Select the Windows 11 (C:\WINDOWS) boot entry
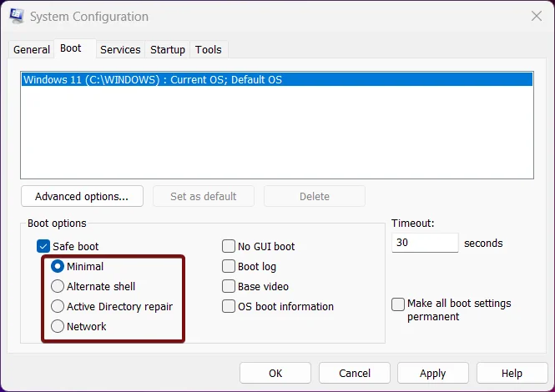Image resolution: width=555 pixels, height=392 pixels. [277, 79]
